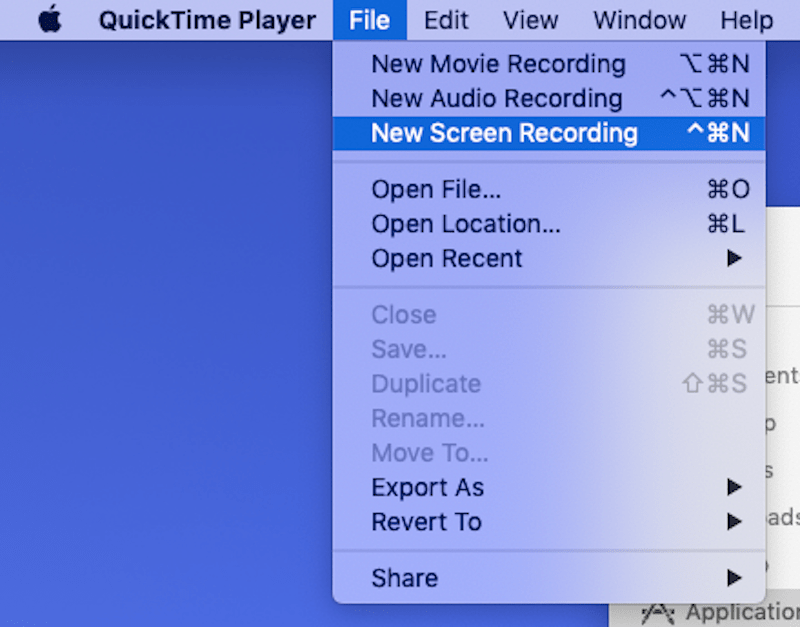Select Open File… menu item
This screenshot has width=800, height=627.
(549, 189)
